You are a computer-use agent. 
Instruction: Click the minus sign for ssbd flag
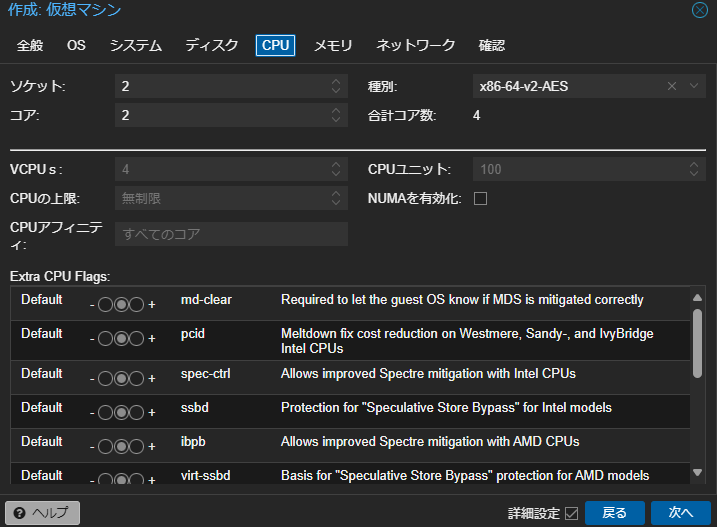click(x=92, y=413)
